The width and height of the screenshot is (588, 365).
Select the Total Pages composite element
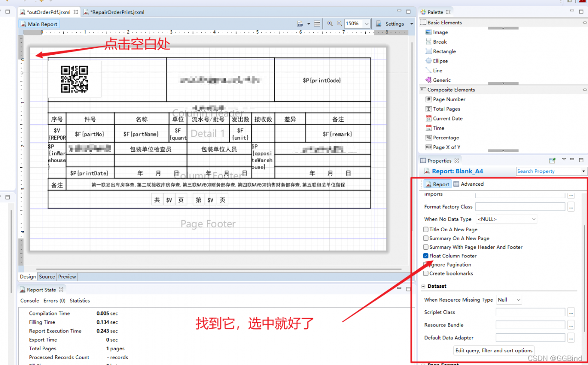[x=443, y=109]
